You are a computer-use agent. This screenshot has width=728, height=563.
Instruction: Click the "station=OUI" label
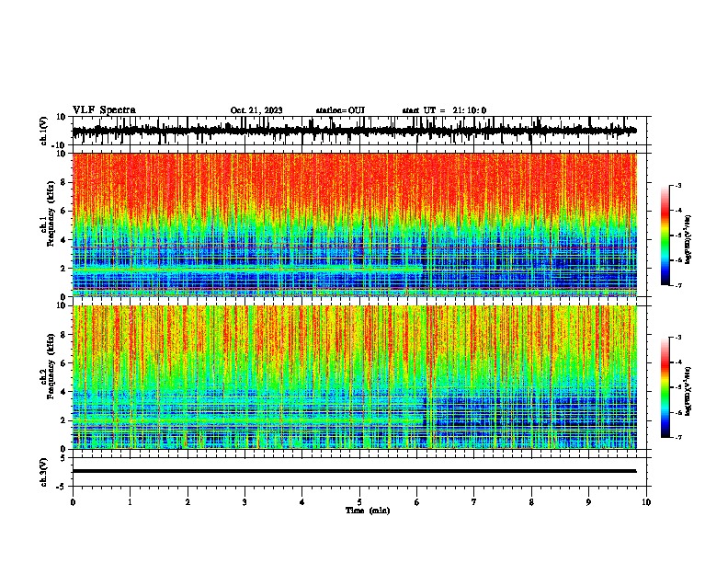[340, 110]
